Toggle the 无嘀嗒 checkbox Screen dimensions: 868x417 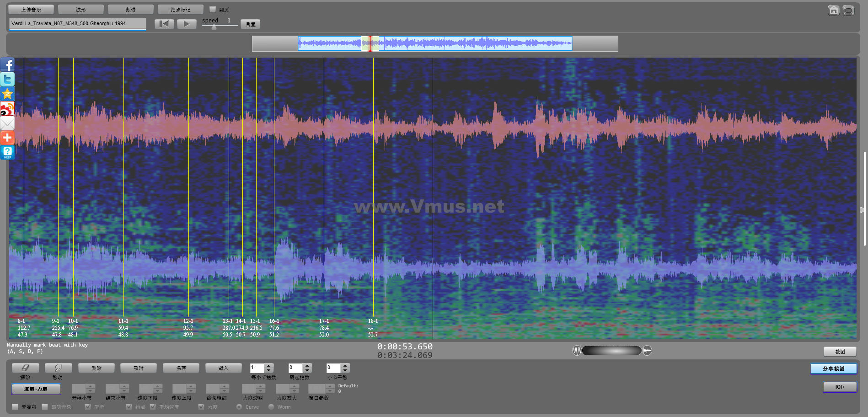click(15, 406)
